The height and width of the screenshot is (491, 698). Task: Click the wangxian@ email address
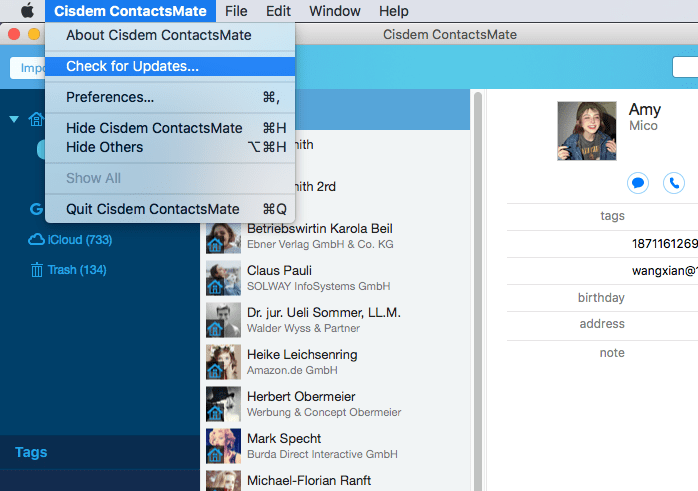665,271
